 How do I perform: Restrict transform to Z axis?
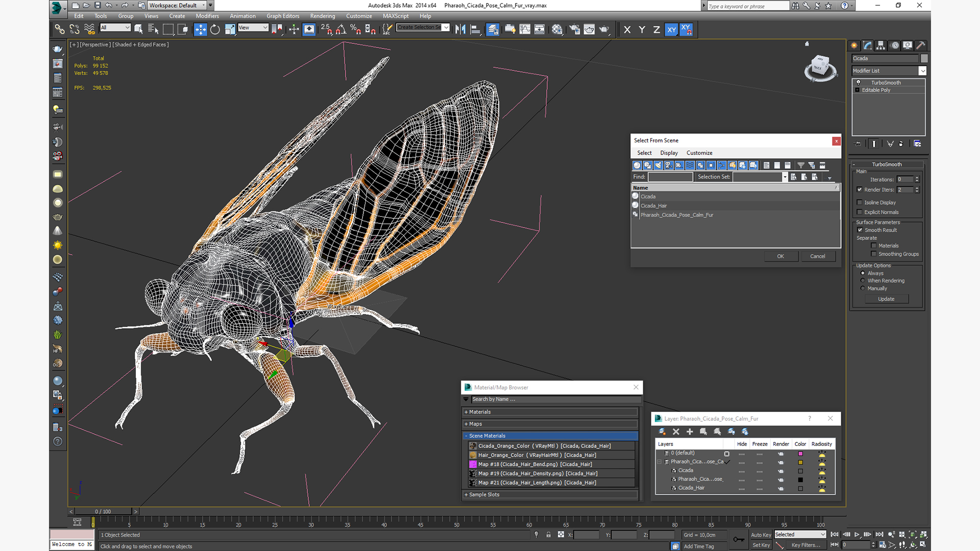[x=656, y=30]
